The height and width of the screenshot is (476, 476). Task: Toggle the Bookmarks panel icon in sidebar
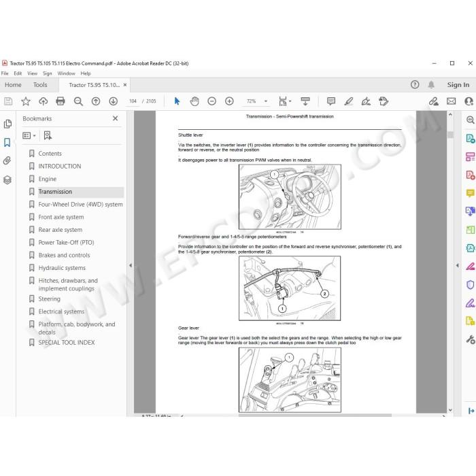[x=7, y=142]
